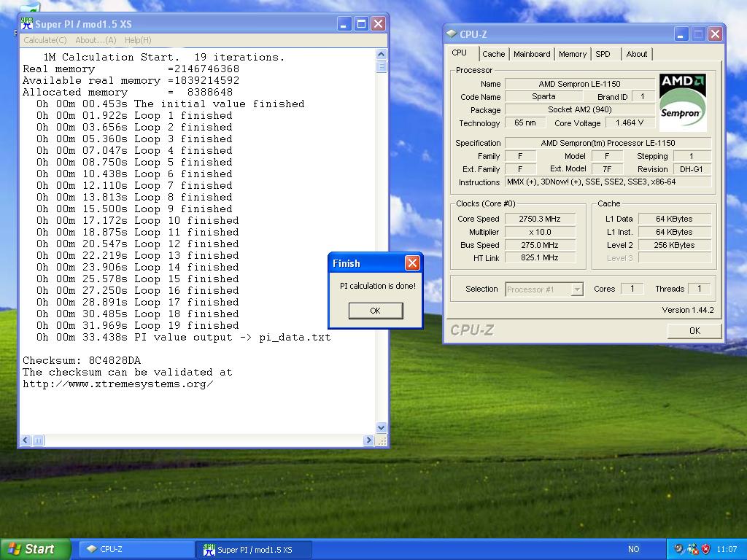Open the Help(H) menu
This screenshot has height=560, width=747.
[138, 40]
